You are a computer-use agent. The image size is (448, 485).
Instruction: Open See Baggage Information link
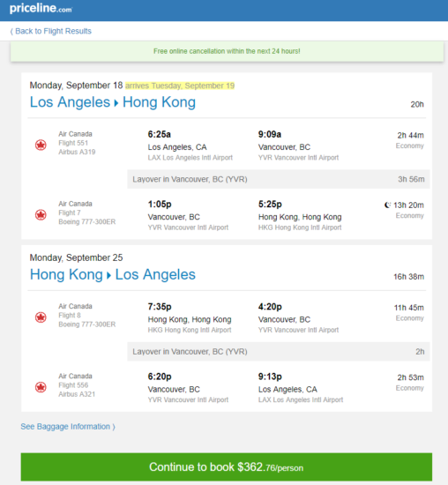[x=68, y=427]
